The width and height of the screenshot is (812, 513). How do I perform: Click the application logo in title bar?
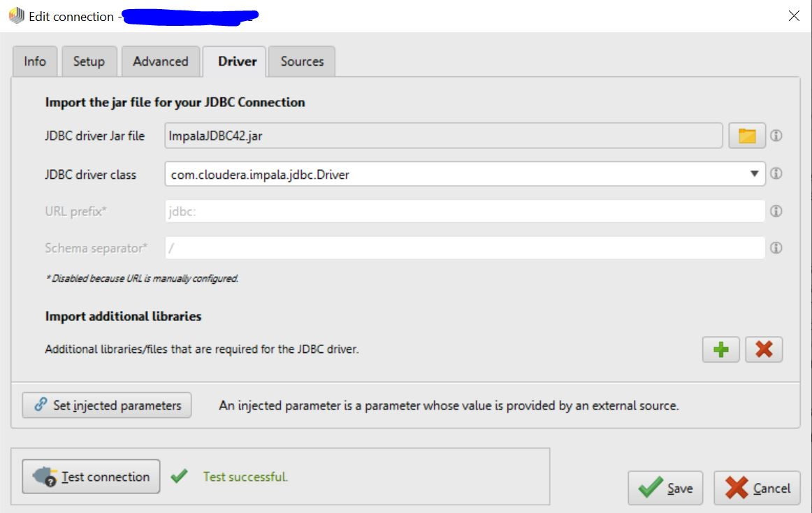click(17, 15)
